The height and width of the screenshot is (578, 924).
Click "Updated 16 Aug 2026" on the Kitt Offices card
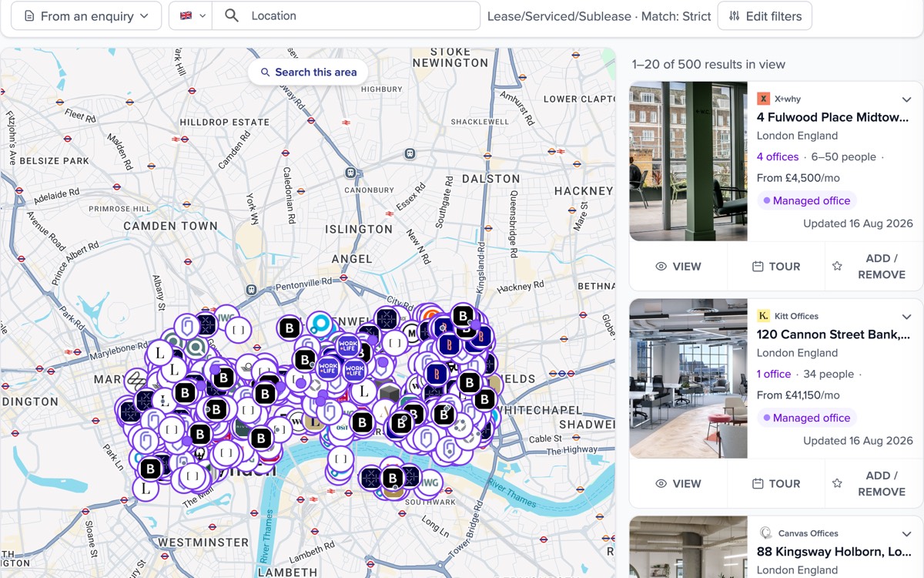point(858,441)
